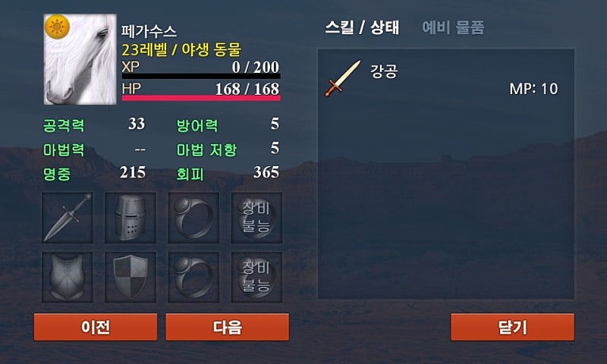Select the lower ring equipment slot
The height and width of the screenshot is (364, 607).
[x=193, y=277]
